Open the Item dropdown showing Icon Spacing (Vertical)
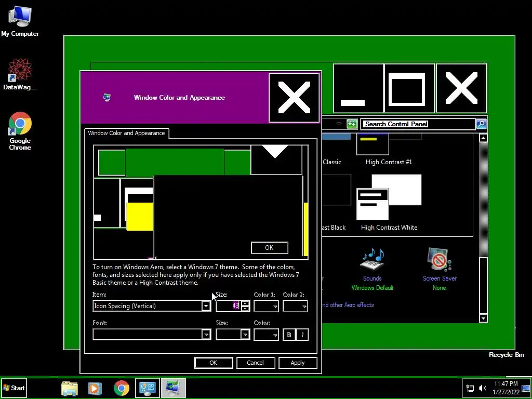The height and width of the screenshot is (399, 532). [206, 306]
